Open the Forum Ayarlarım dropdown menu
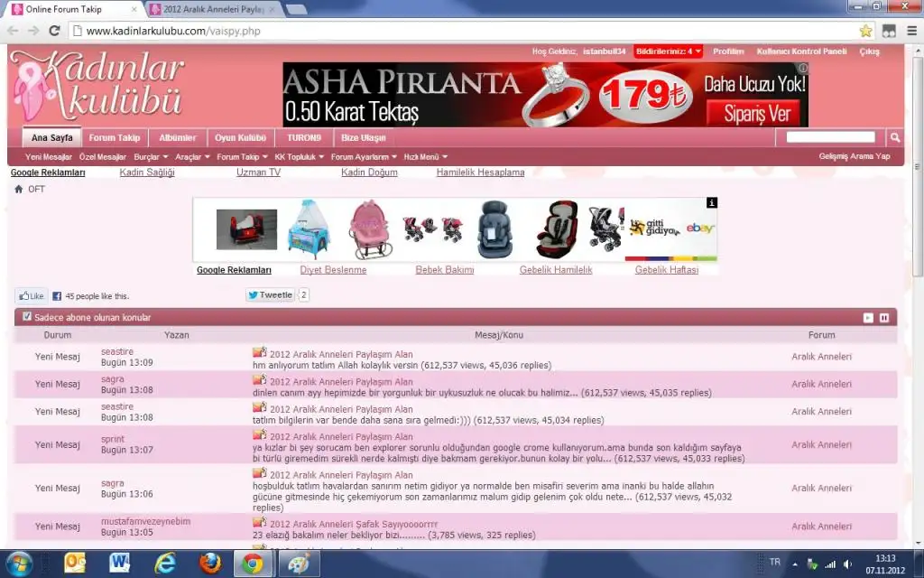This screenshot has width=924, height=578. (364, 156)
